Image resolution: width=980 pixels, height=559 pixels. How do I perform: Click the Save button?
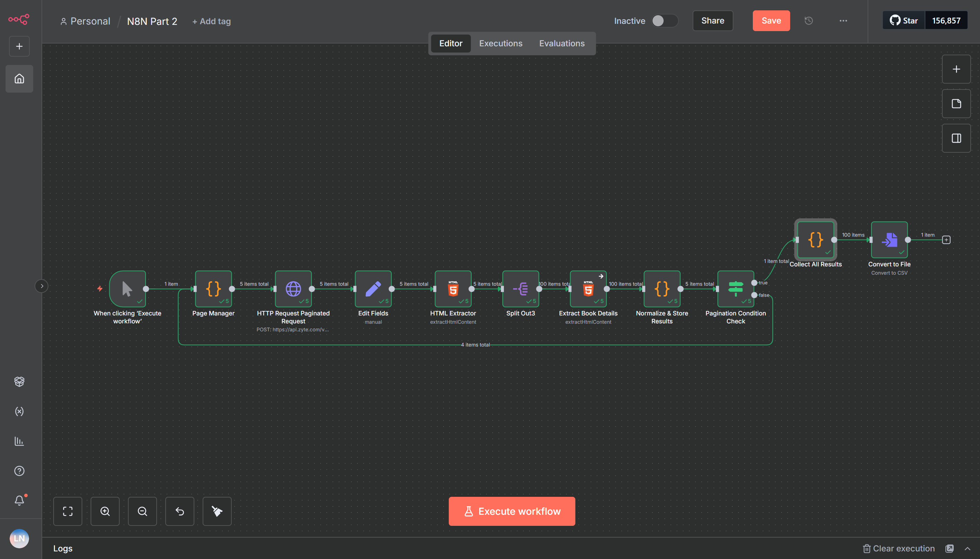(x=771, y=21)
